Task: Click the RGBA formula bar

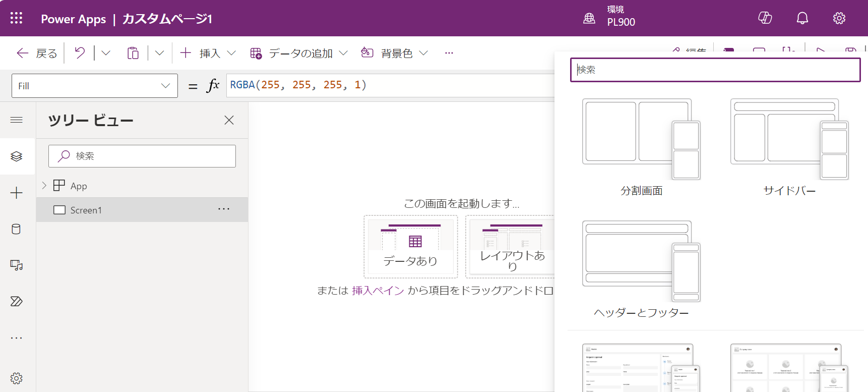Action: [x=391, y=85]
